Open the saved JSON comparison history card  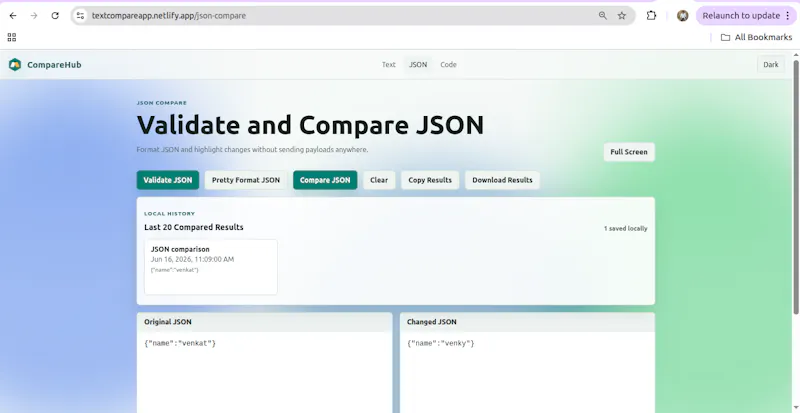211,267
